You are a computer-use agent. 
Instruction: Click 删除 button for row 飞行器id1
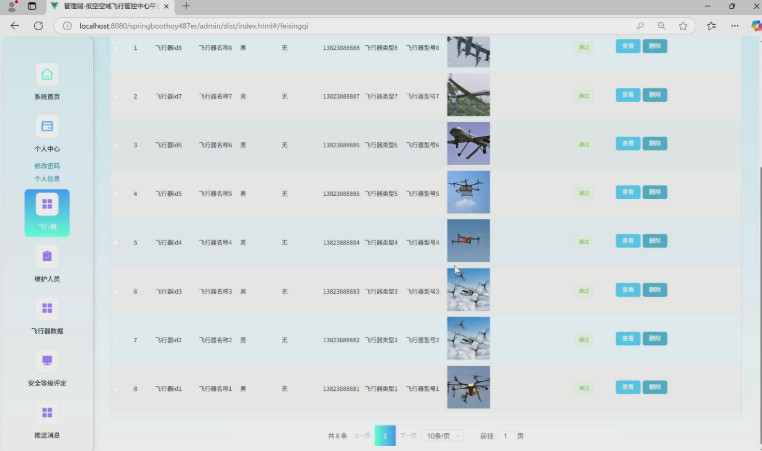[655, 387]
